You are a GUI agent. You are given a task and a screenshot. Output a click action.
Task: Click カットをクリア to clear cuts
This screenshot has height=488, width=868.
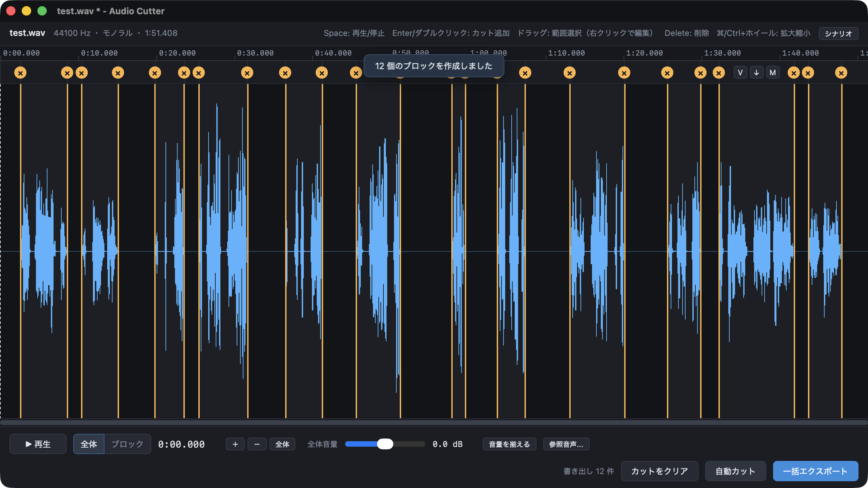point(660,471)
